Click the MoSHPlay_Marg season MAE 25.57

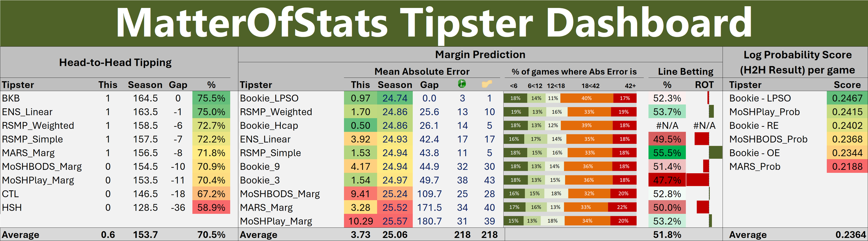(x=395, y=221)
